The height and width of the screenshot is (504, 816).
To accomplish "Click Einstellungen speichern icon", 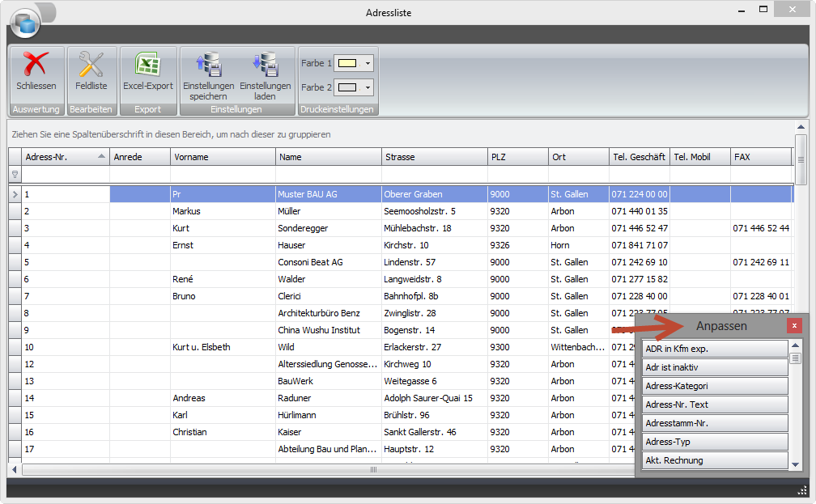I will [x=208, y=65].
